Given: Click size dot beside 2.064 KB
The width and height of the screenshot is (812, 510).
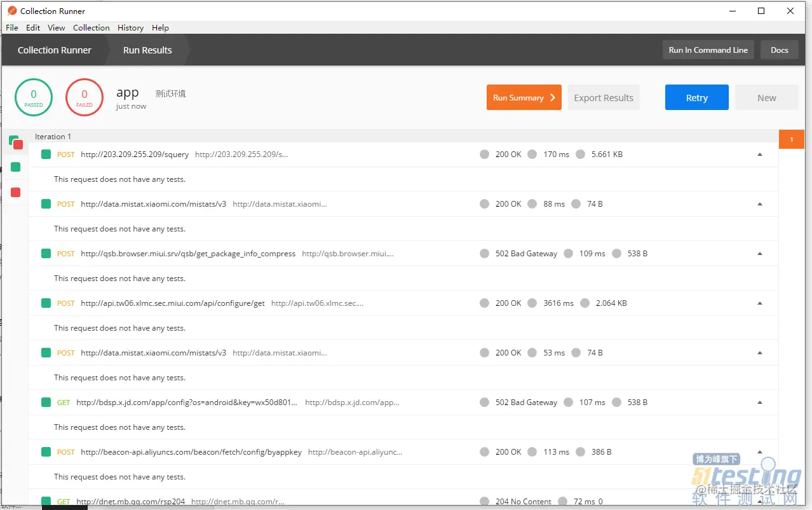Looking at the screenshot, I should point(585,303).
